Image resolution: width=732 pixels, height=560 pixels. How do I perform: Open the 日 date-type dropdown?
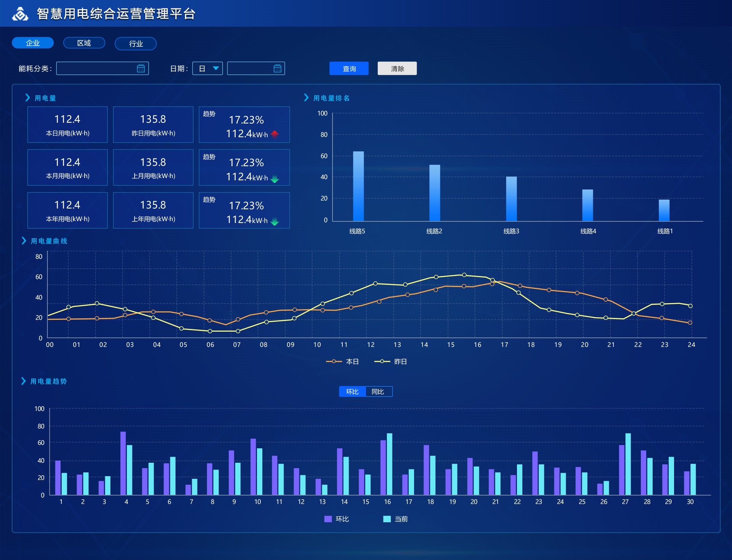click(x=207, y=69)
